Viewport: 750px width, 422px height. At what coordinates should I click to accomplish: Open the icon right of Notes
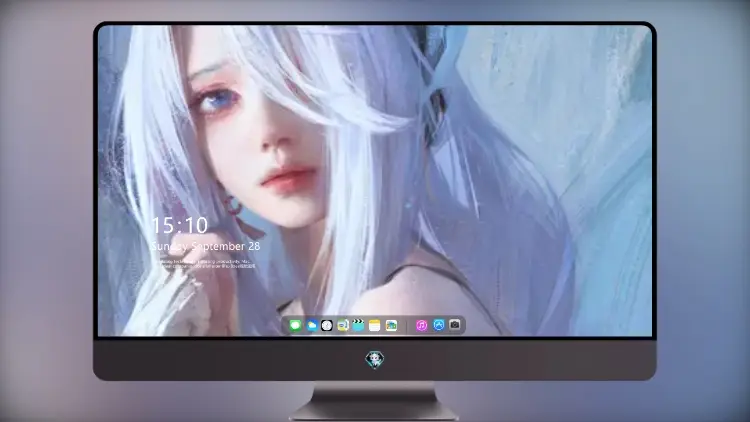point(391,326)
